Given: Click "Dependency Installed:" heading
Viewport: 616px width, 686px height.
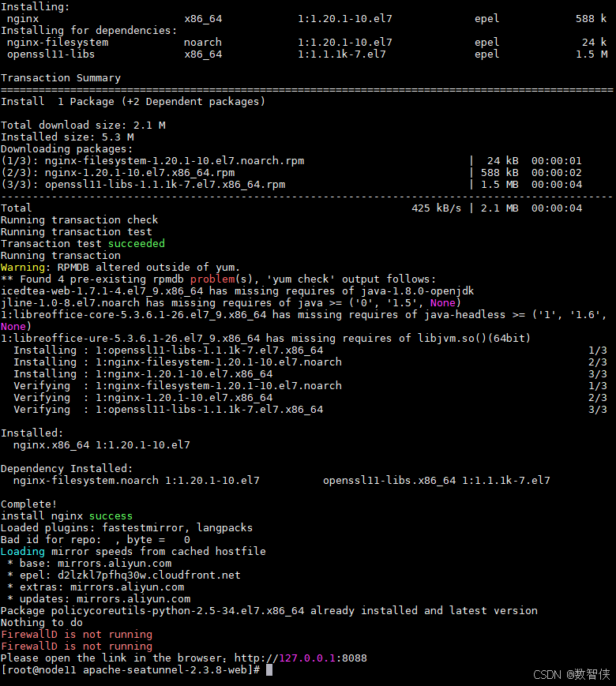Looking at the screenshot, I should click(x=66, y=469).
